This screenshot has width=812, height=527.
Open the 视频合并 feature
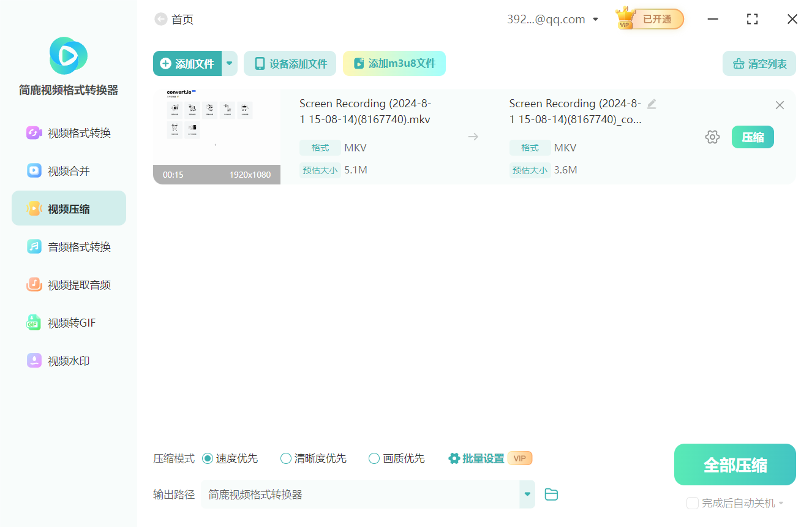click(x=69, y=170)
